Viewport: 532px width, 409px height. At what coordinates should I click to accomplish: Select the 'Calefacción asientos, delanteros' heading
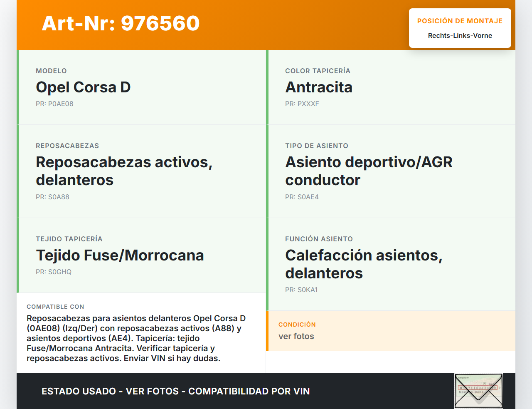tap(364, 264)
